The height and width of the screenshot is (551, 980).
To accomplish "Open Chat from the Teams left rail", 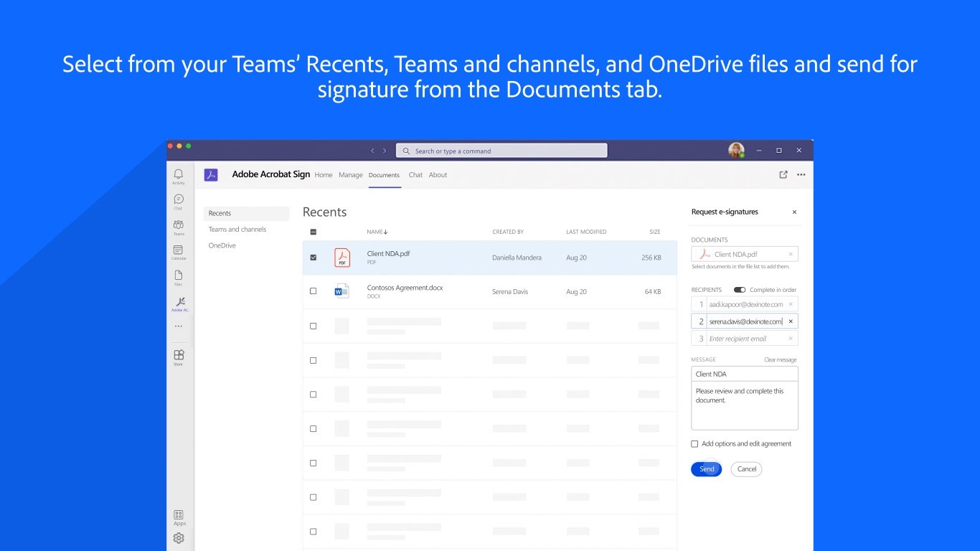I will click(x=178, y=202).
